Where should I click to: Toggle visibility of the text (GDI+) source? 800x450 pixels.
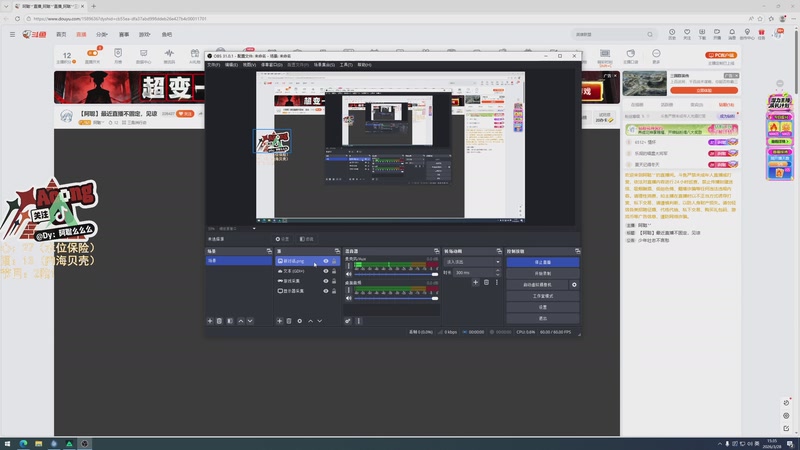(x=326, y=271)
